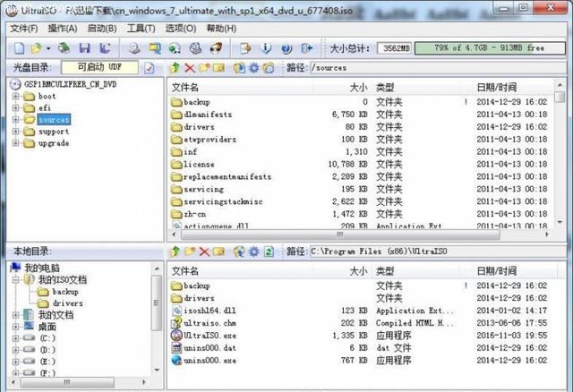Click the green Open CD/DVD icon
573x392 pixels.
[x=64, y=47]
